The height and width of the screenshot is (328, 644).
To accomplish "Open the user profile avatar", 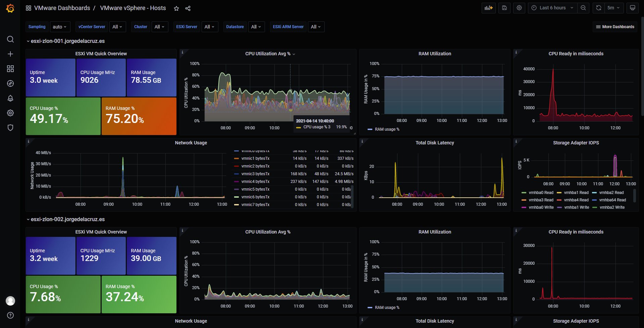I will coord(10,301).
